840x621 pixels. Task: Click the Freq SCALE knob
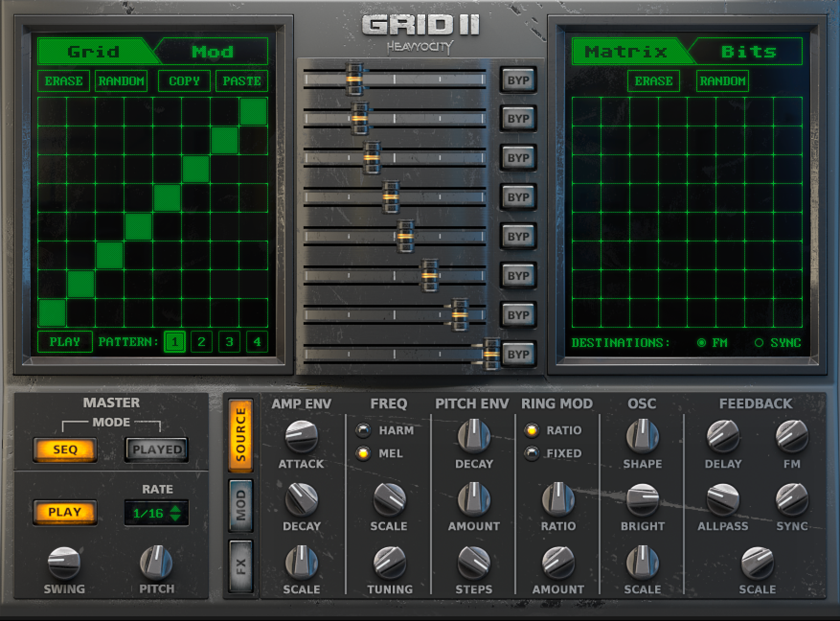(390, 499)
